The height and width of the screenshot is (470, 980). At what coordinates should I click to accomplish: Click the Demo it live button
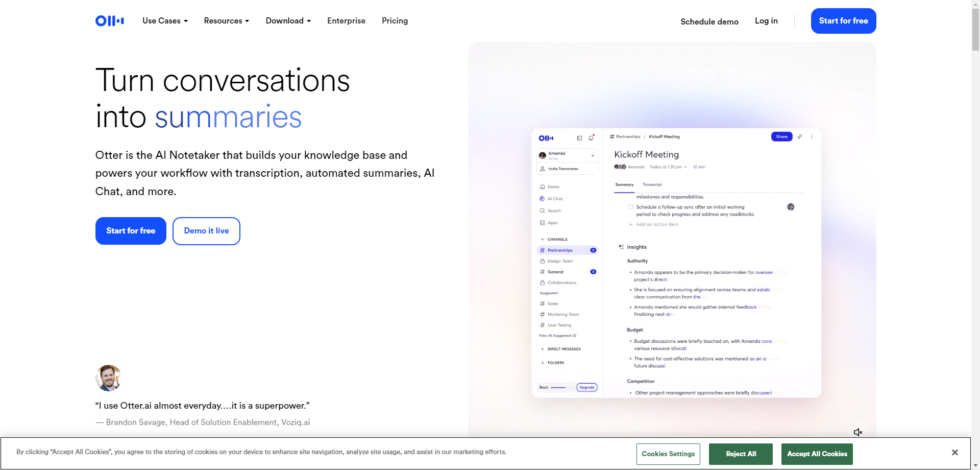click(x=206, y=231)
